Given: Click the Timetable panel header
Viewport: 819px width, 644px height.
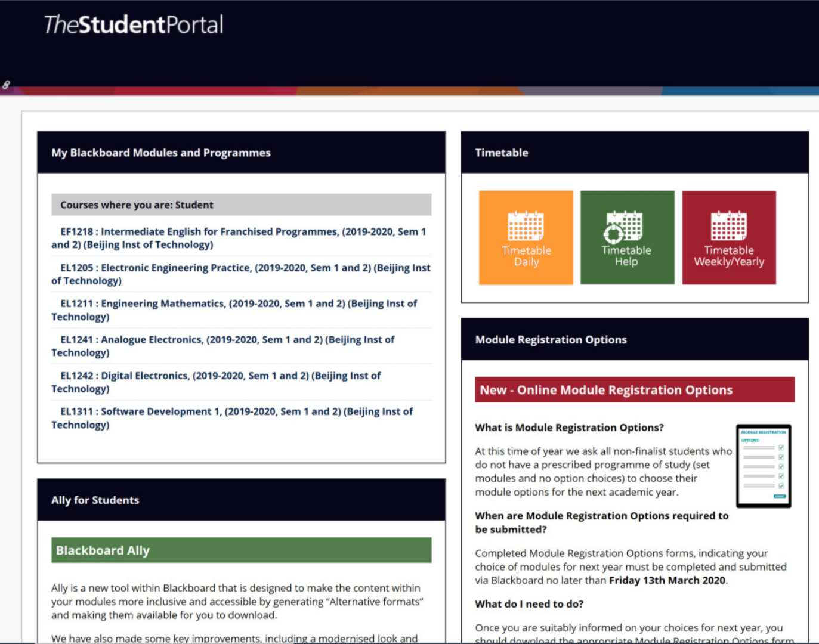Looking at the screenshot, I should click(501, 153).
